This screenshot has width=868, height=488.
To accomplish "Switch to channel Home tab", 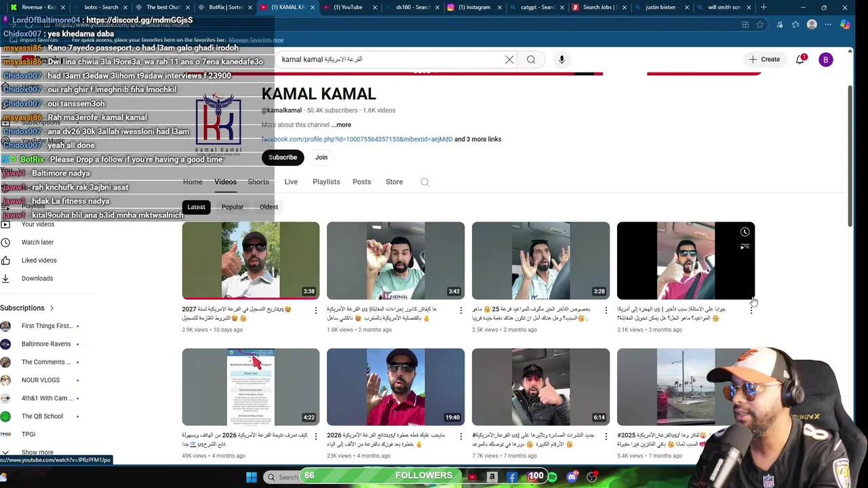I will click(x=193, y=182).
